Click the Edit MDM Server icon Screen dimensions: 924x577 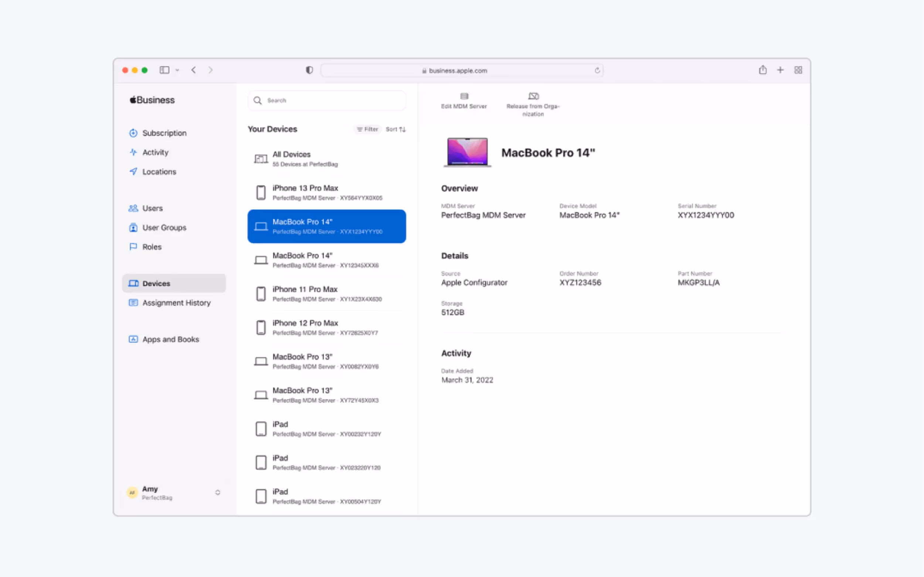464,96
